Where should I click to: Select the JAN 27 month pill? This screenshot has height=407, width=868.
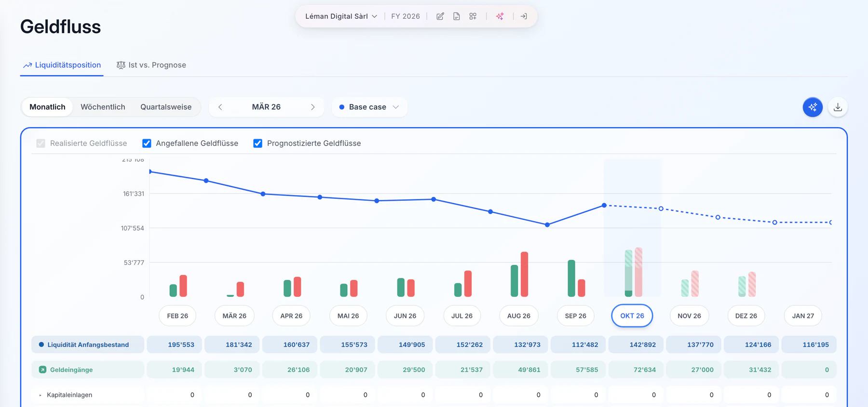pyautogui.click(x=803, y=316)
